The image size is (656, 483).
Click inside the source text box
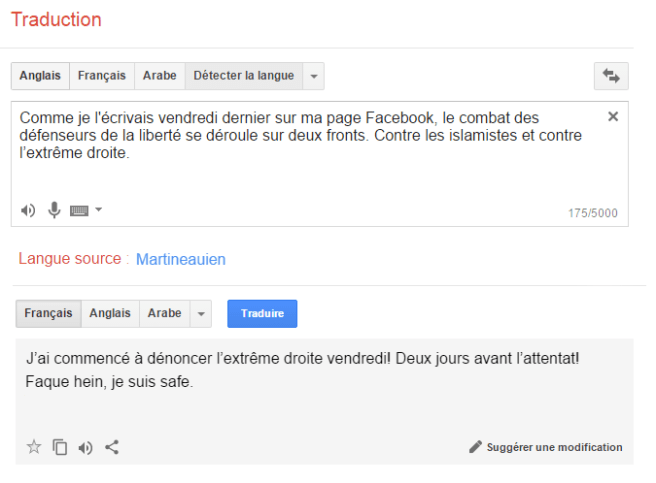pos(320,164)
